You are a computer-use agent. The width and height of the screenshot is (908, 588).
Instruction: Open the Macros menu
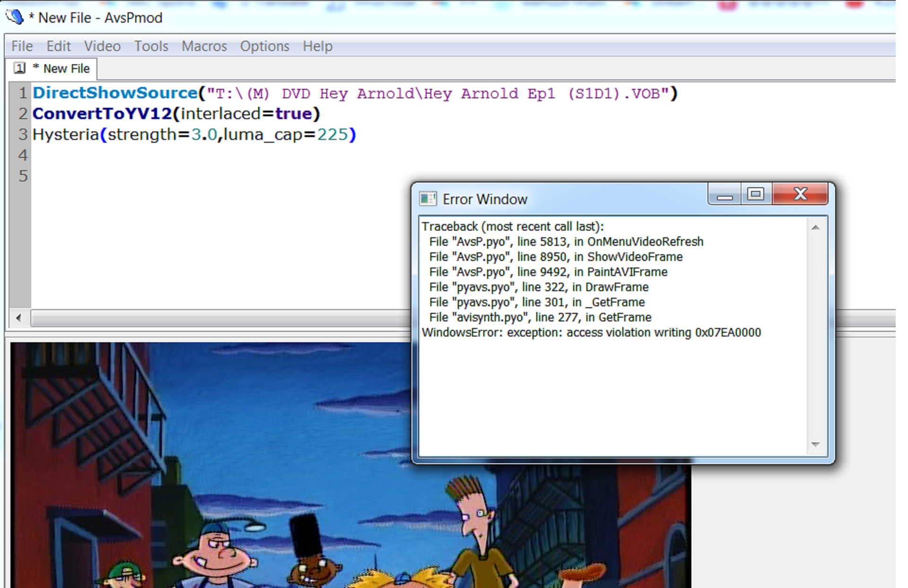pos(204,46)
